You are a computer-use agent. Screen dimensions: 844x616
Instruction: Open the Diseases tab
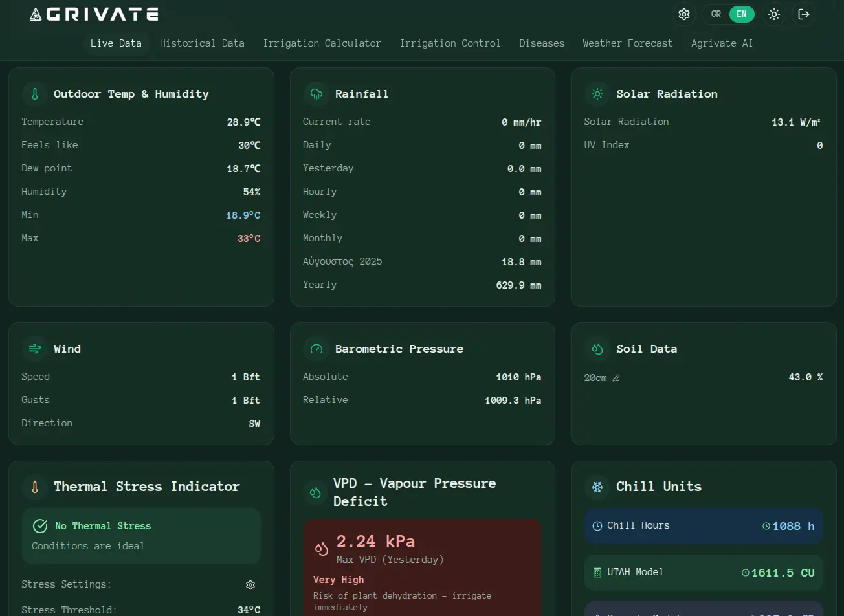542,43
